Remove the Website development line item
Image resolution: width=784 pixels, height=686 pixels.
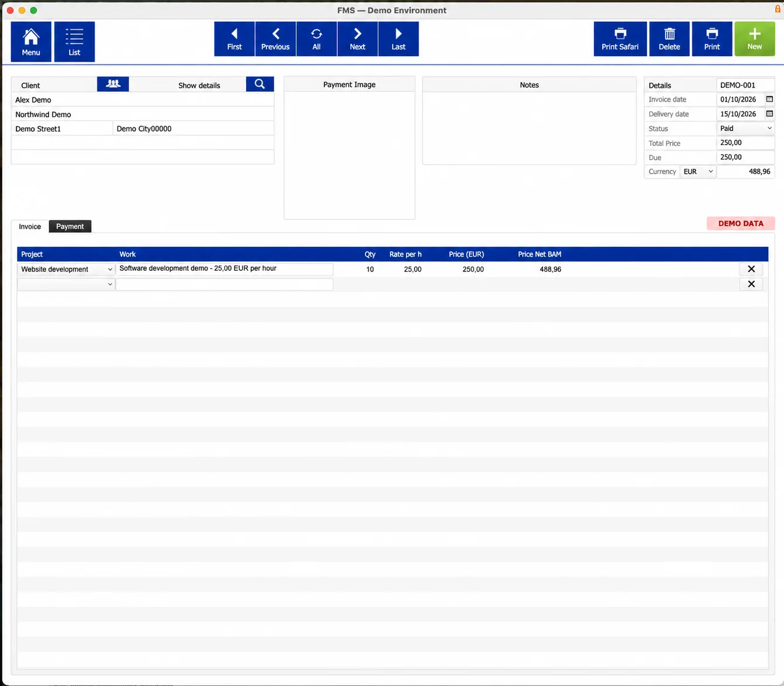tap(751, 269)
